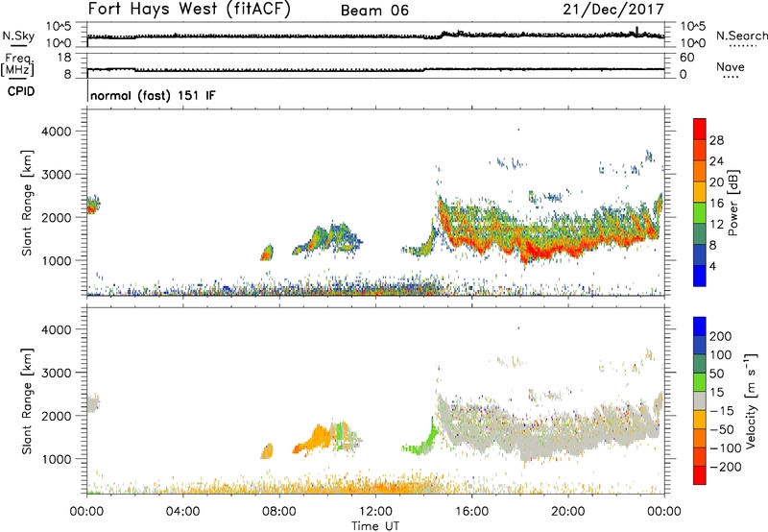768x532 pixels.
Task: Click the blue bottom of power color bar
Action: coord(700,276)
